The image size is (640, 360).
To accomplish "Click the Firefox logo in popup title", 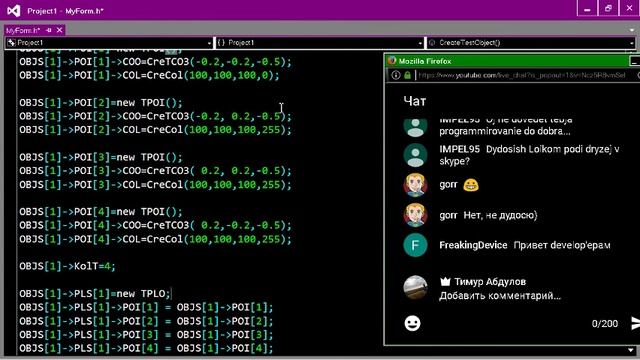I will coord(392,61).
